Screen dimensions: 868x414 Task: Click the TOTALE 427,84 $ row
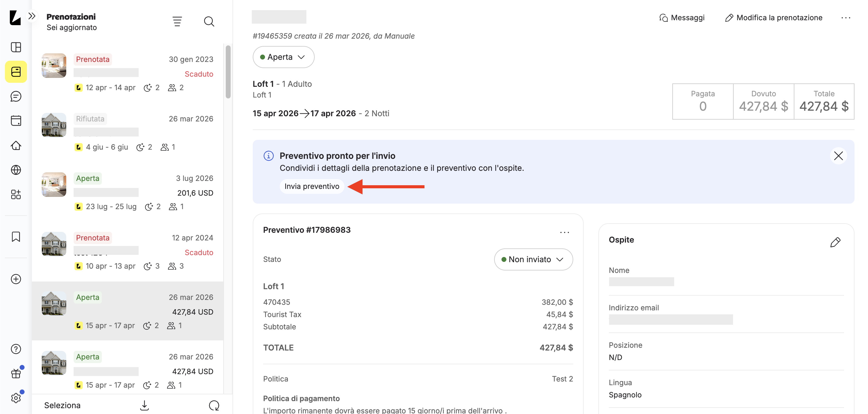point(418,348)
